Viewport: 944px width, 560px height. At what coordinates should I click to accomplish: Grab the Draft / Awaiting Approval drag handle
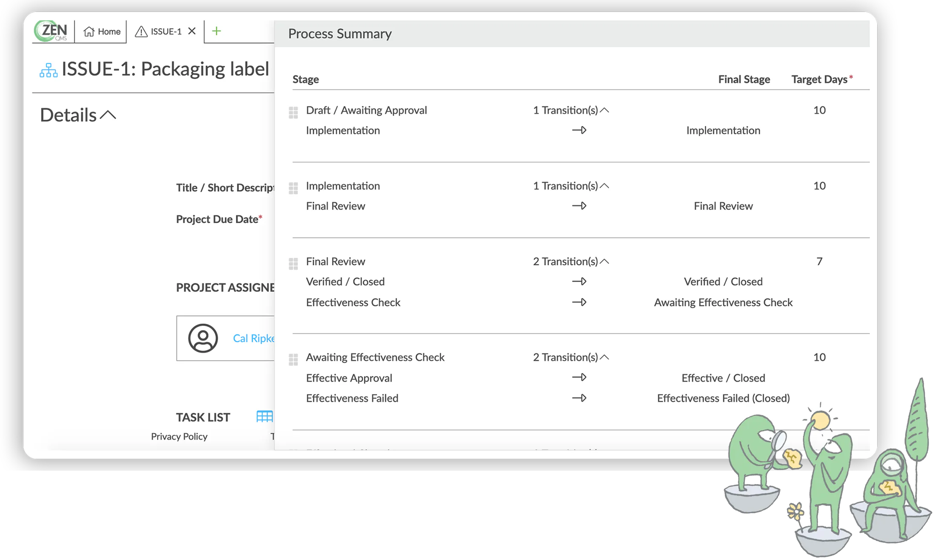coord(293,112)
